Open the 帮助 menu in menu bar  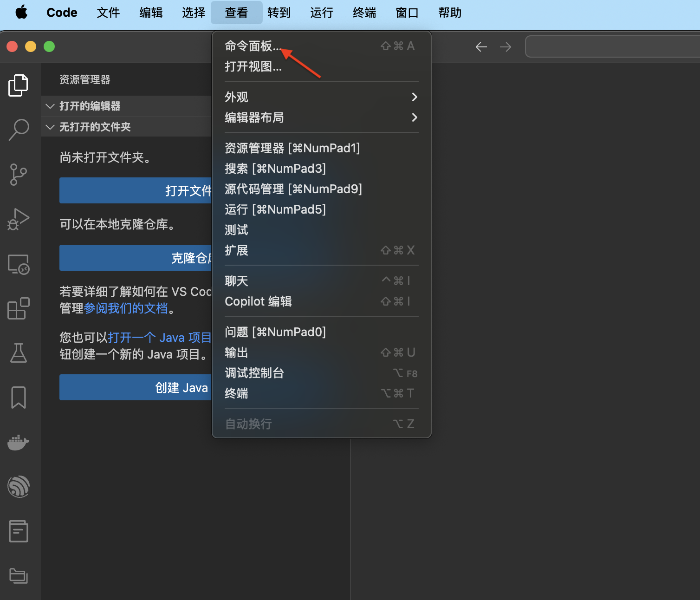click(x=450, y=13)
